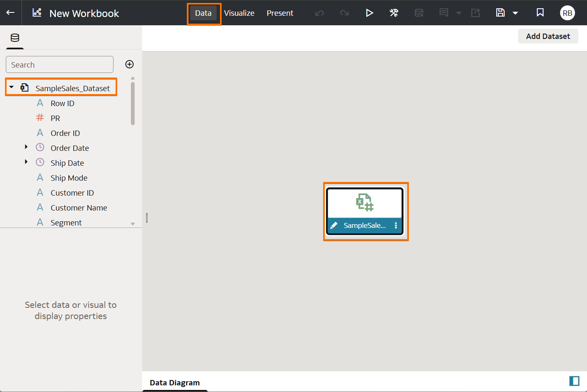Click inside the Search field
587x392 pixels.
coord(59,64)
